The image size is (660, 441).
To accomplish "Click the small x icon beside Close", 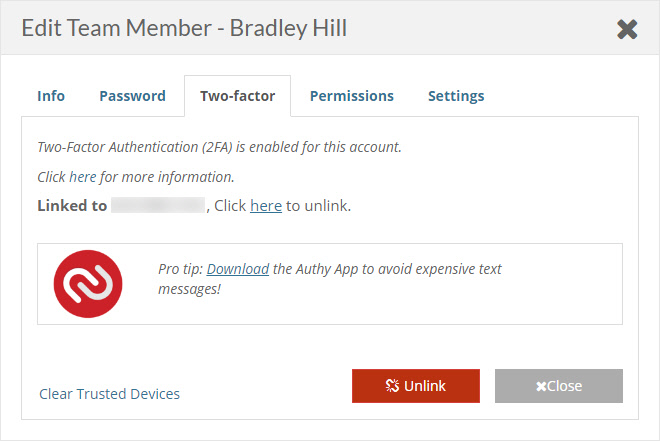I will 541,386.
